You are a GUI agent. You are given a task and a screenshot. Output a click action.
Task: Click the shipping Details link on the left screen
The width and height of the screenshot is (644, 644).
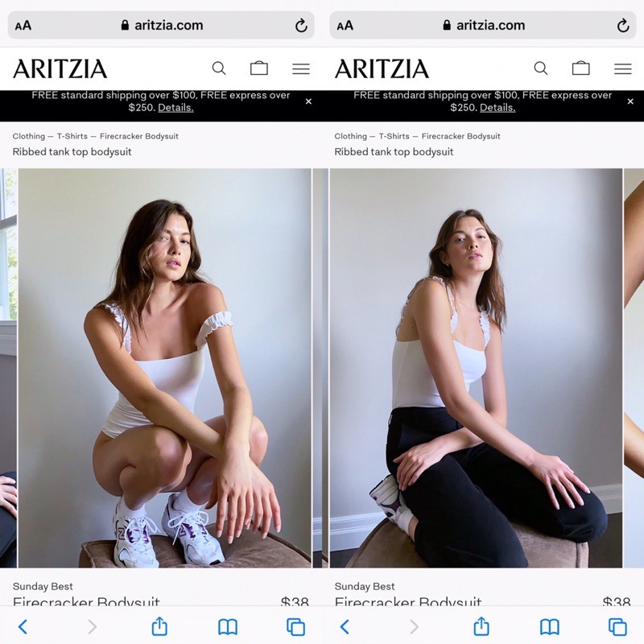[x=175, y=108]
